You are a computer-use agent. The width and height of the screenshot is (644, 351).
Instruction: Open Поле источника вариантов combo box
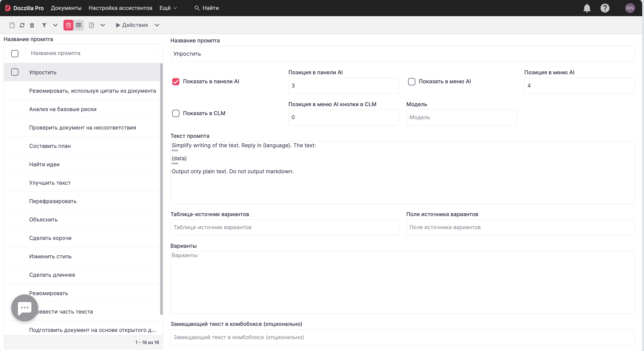[520, 227]
